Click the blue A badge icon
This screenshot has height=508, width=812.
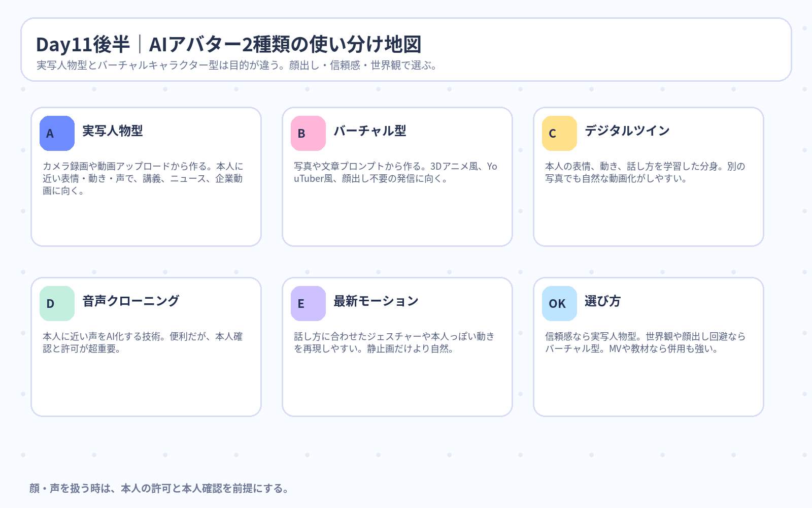point(57,133)
